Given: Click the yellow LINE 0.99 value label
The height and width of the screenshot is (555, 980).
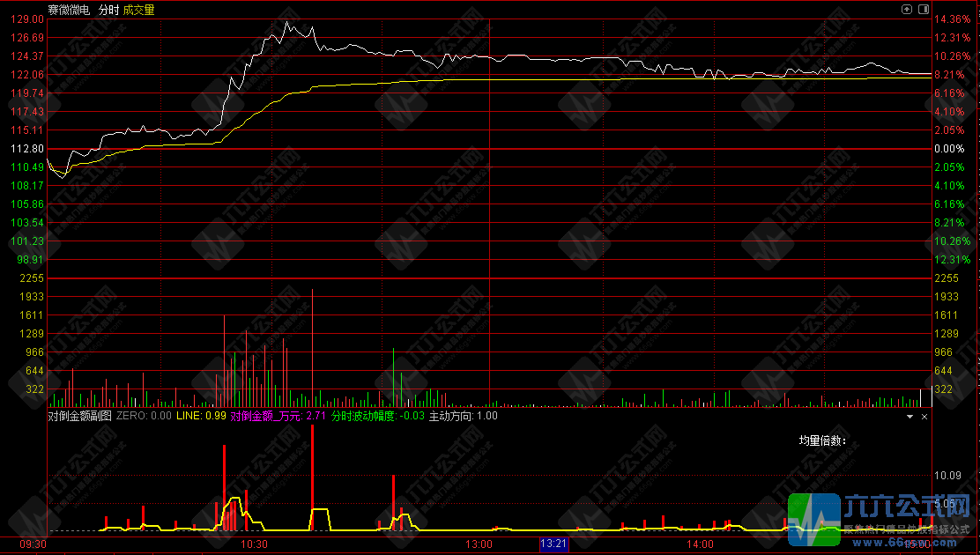Looking at the screenshot, I should [201, 416].
